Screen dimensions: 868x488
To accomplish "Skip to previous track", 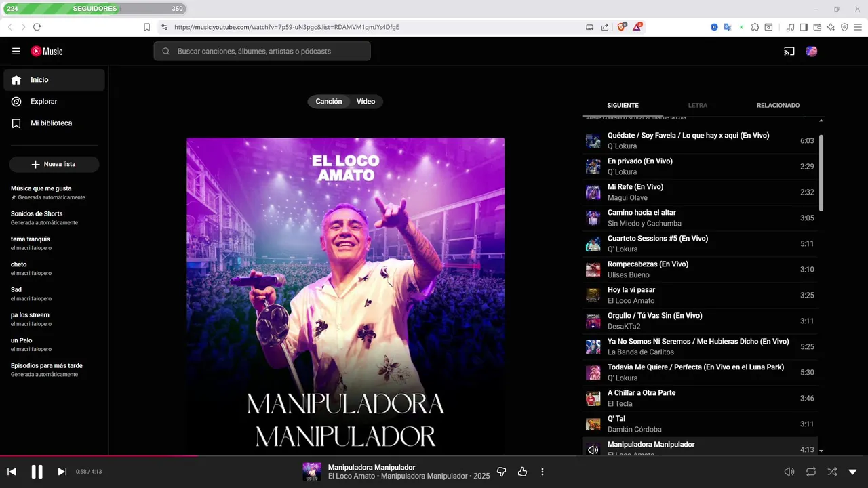I will (12, 472).
